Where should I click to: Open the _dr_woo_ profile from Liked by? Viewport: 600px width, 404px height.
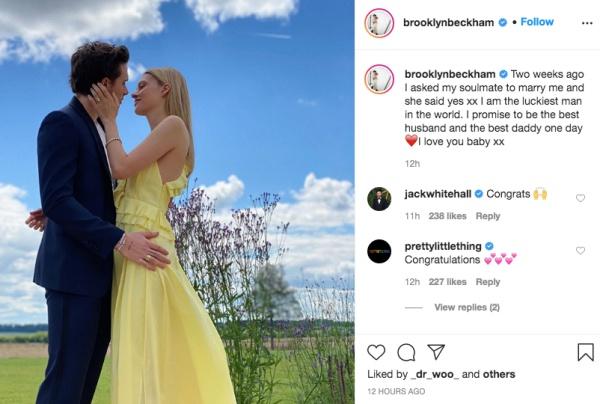pos(434,374)
